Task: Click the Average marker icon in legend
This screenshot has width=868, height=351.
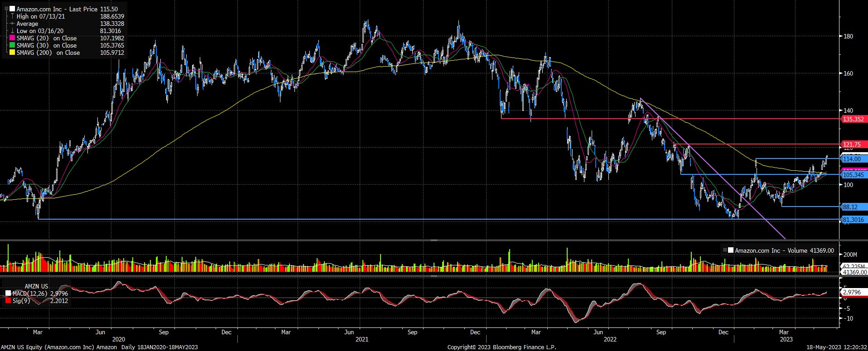Action: point(12,24)
